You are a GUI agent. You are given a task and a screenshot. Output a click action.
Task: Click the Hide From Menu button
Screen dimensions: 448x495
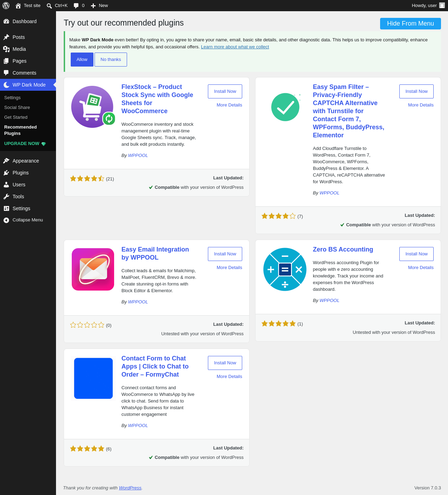tap(411, 23)
